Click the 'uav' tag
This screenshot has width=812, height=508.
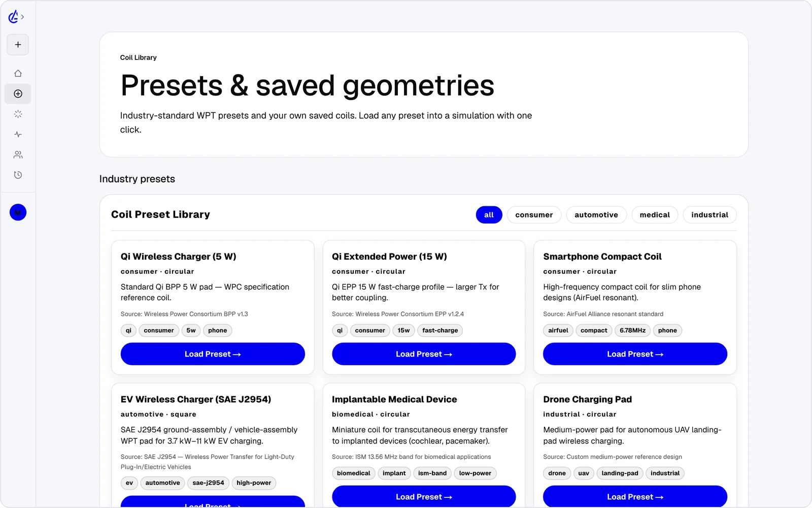(584, 473)
